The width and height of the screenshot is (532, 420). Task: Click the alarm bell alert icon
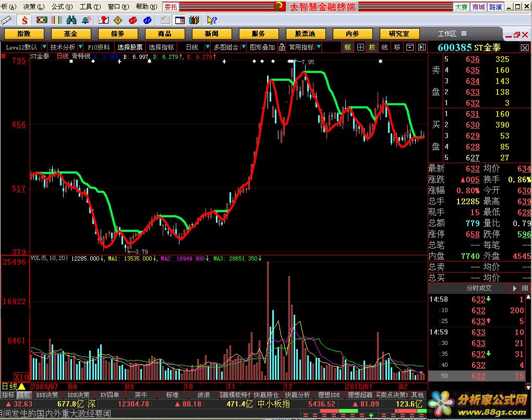[86, 20]
